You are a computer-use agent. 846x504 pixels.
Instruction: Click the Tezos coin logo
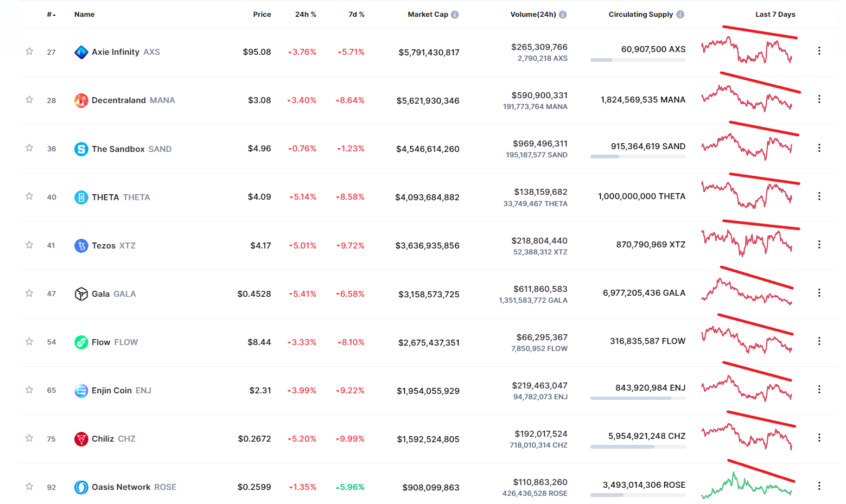tap(81, 246)
